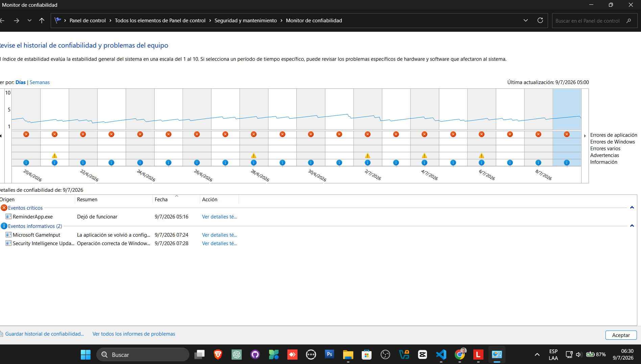Refresh the Control Panel address bar
Image resolution: width=641 pixels, height=364 pixels.
[540, 21]
